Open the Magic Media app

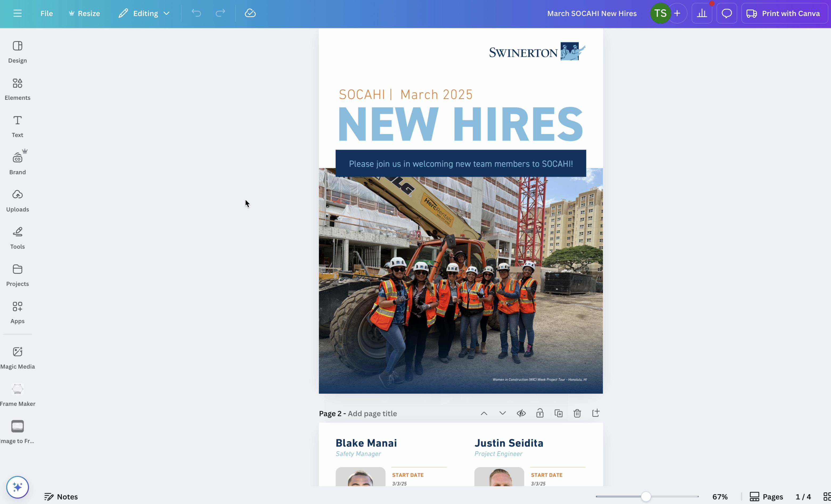click(17, 358)
